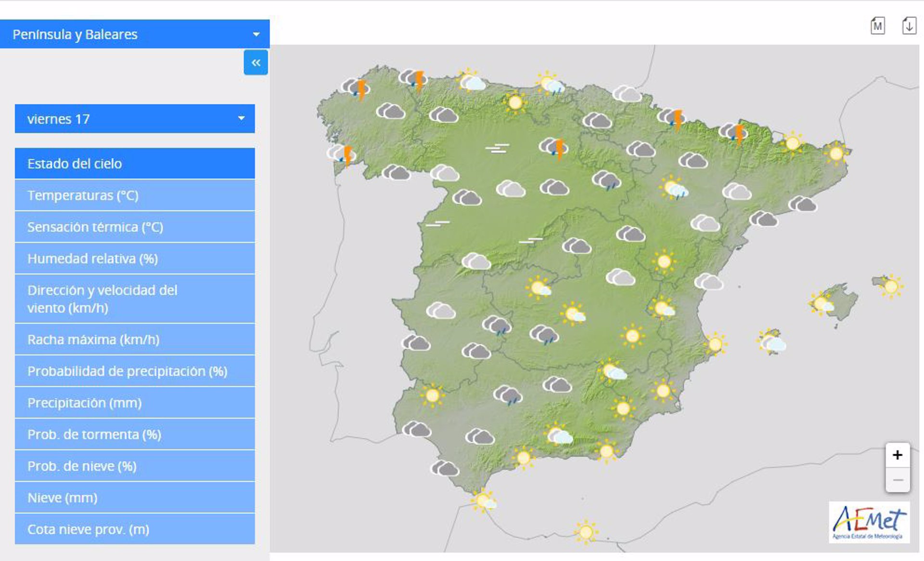Zoom in with the plus control
Viewport: 924px width, 561px height.
coord(897,455)
